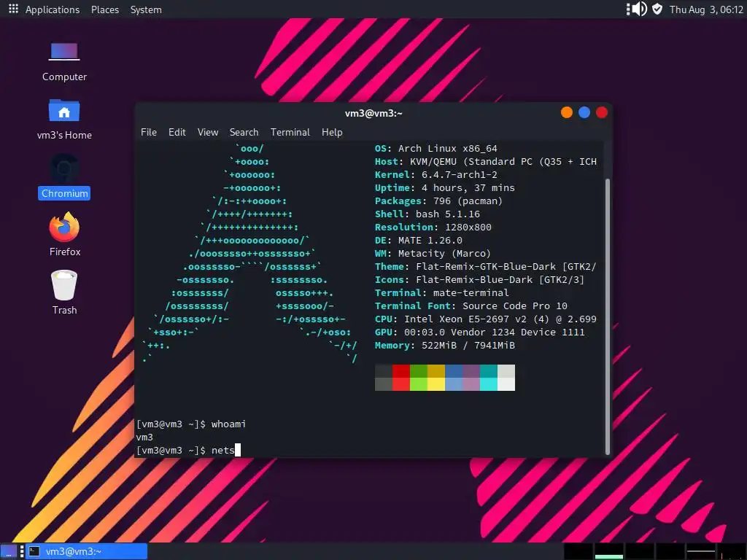Click the 'CPU: Intel Xeon E5-2697 v2' line
Image resolution: width=747 pixels, height=560 pixels.
point(485,319)
